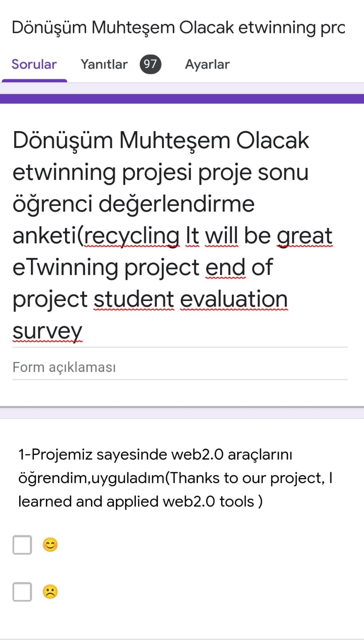Image resolution: width=364 pixels, height=640 pixels.
Task: Switch to the Yanıtlar tab
Action: [x=104, y=64]
